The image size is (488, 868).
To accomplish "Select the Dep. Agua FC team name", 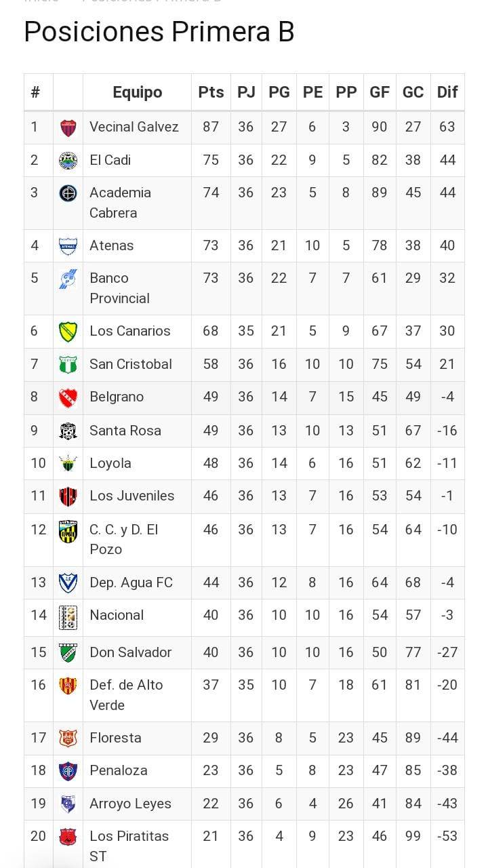I will point(131,583).
